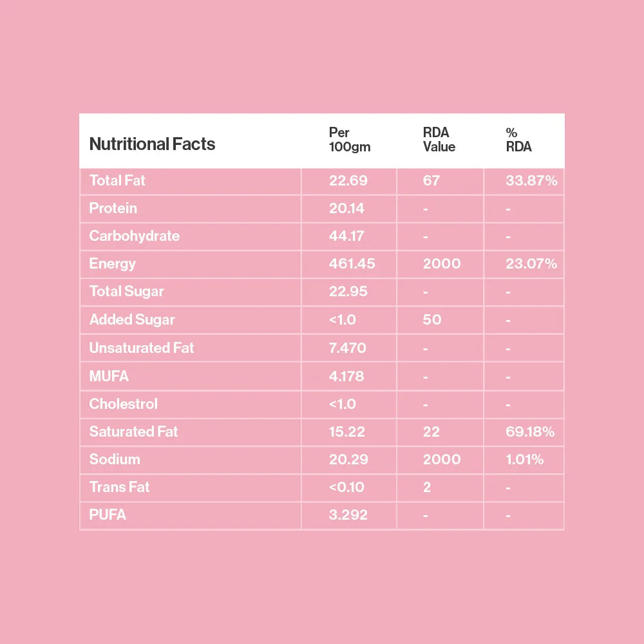The width and height of the screenshot is (644, 644).
Task: Click the RDA Value column header
Action: click(439, 140)
